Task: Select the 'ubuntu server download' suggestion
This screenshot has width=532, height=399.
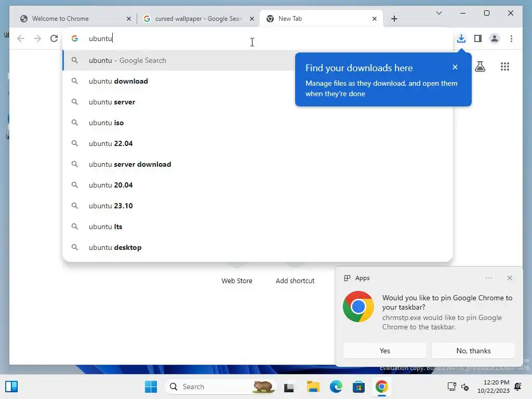Action: pos(258,164)
